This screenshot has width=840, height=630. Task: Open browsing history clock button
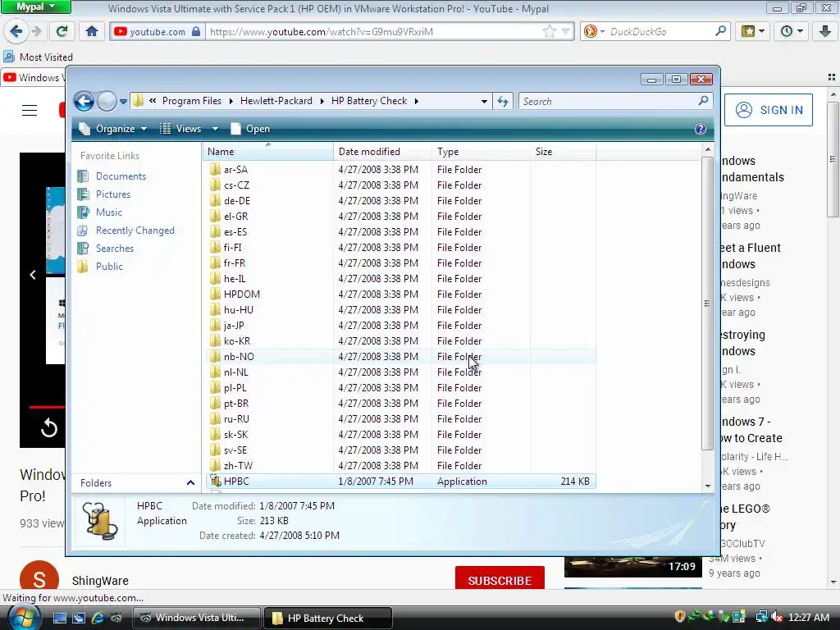point(792,31)
